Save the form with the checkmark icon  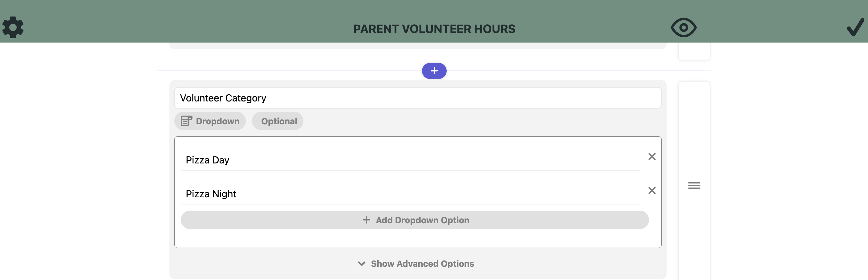coord(855,27)
